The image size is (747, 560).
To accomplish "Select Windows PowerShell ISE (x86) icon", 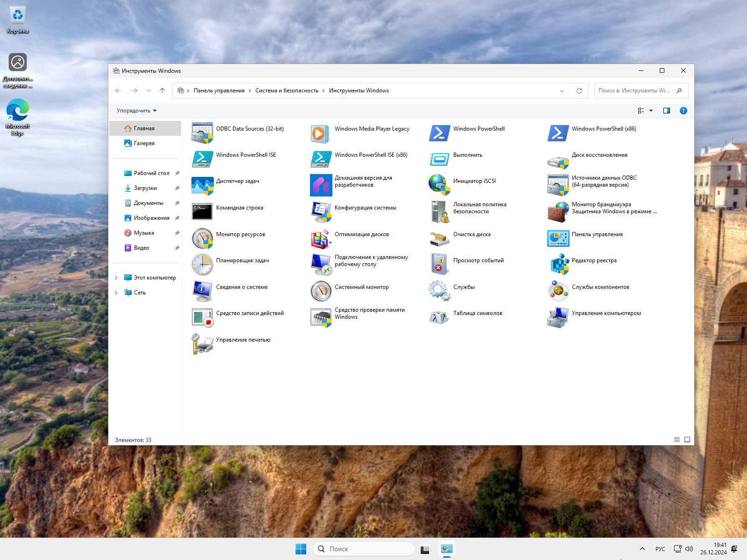I will [321, 159].
